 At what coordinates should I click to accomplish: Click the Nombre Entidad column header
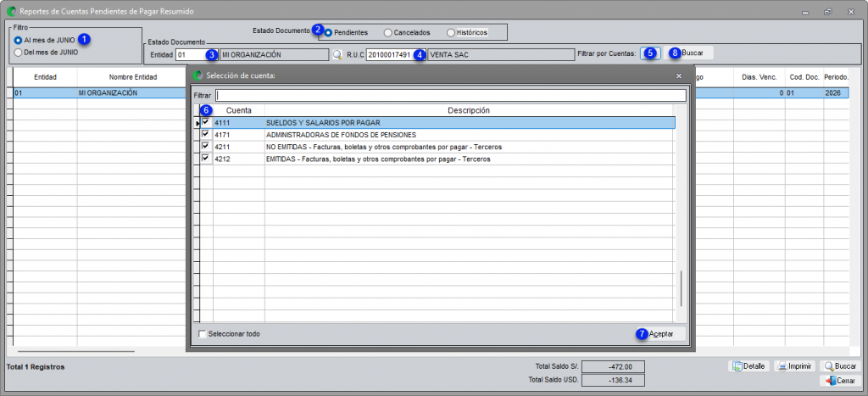click(x=133, y=77)
